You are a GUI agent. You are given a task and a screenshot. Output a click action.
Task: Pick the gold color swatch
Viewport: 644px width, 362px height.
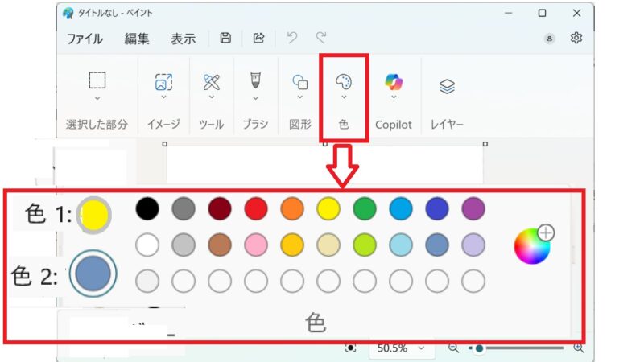292,245
